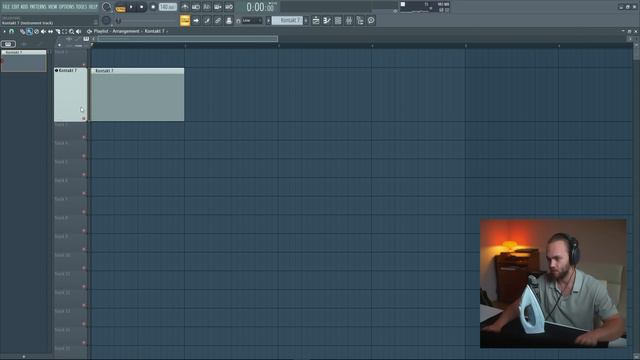The image size is (640, 360).
Task: Click the playlist horizontal scrollbar
Action: click(x=187, y=39)
